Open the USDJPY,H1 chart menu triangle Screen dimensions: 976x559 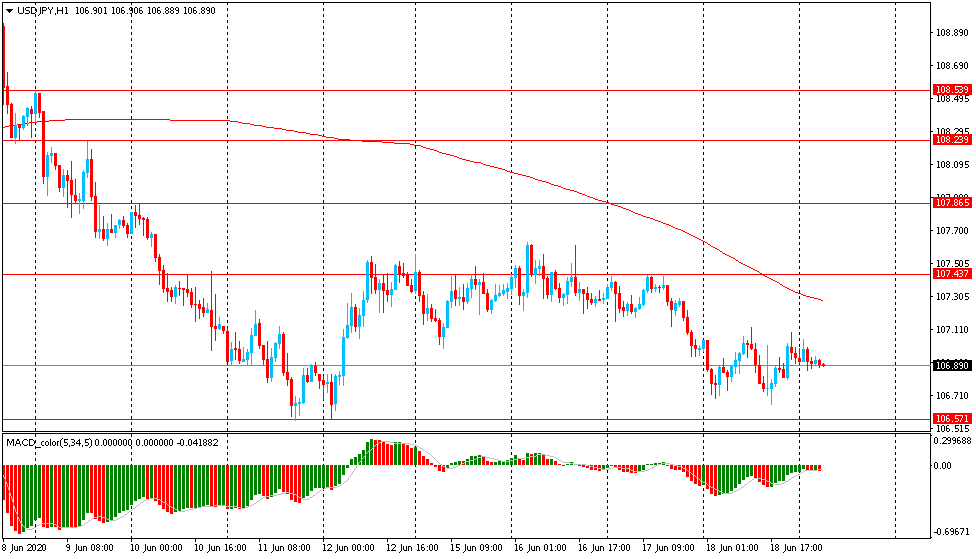[9, 11]
